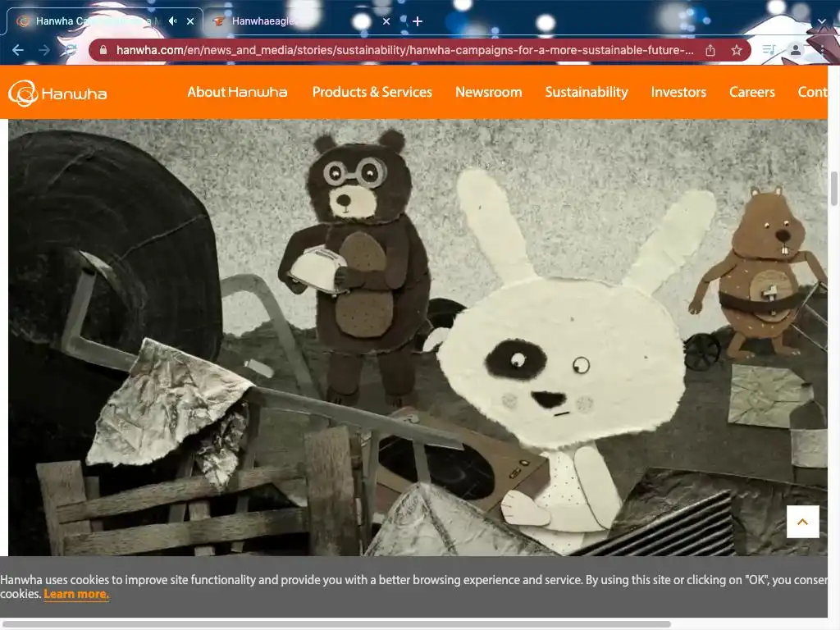Click the horizontal scrollbar at bottom

point(336,624)
